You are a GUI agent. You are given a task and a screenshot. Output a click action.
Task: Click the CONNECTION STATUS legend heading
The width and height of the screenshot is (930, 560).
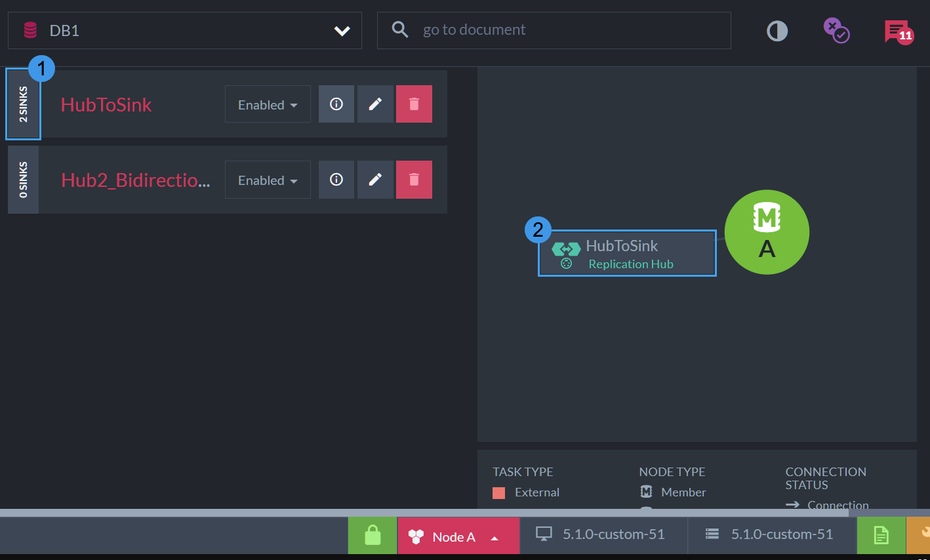[x=826, y=478]
